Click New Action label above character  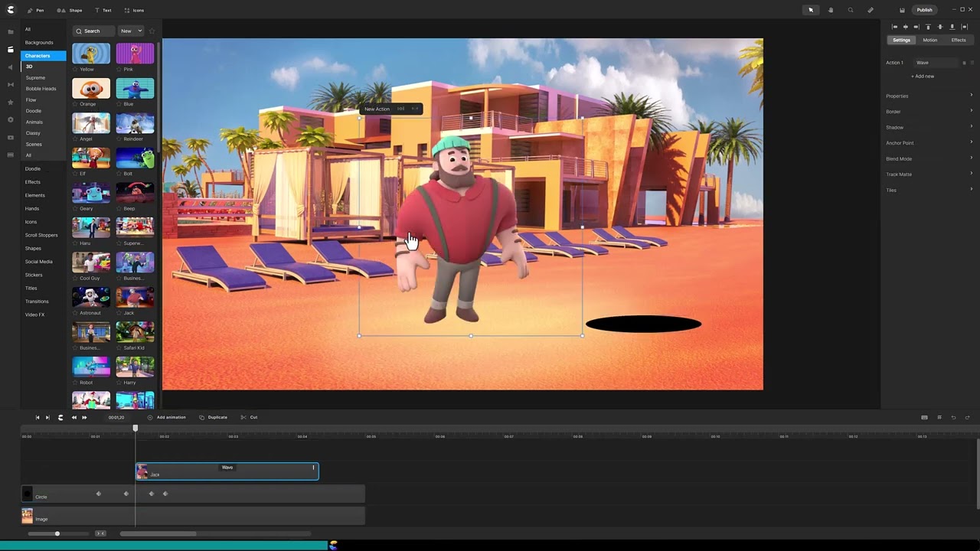click(x=377, y=109)
